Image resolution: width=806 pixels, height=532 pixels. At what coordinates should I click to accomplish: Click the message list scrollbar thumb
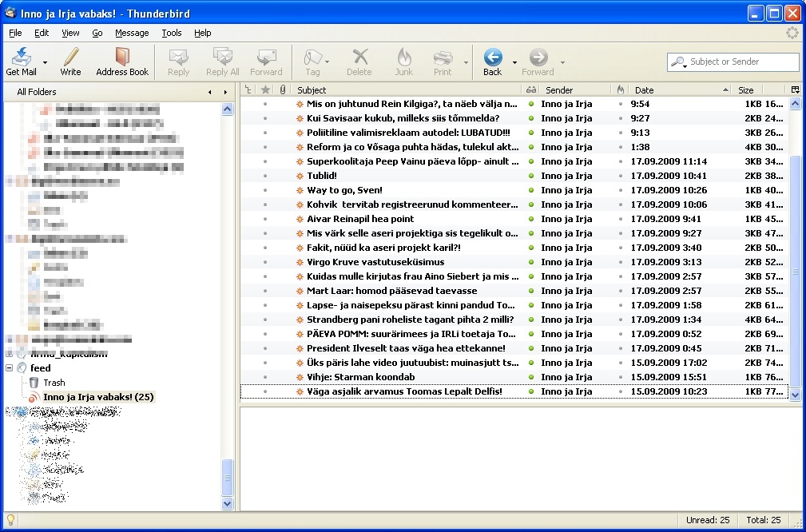click(795, 272)
